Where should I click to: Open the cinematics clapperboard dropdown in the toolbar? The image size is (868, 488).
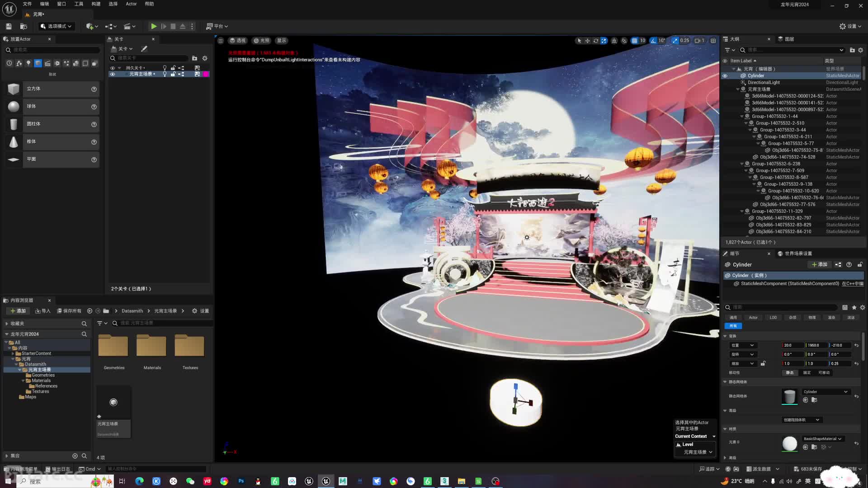(130, 27)
